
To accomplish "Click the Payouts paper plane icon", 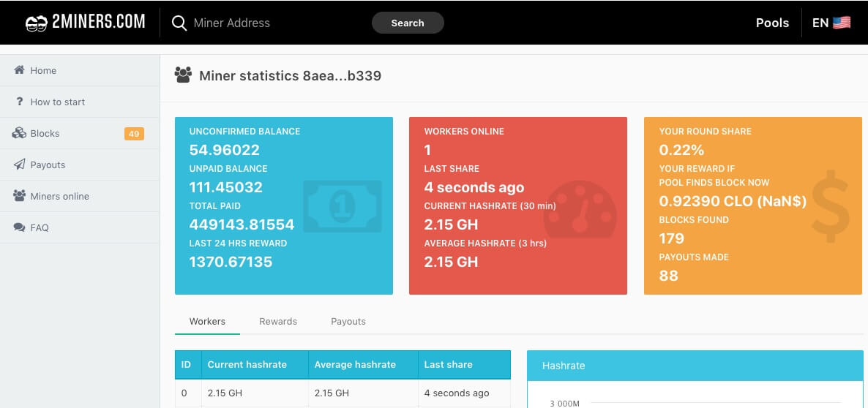I will click(x=19, y=165).
